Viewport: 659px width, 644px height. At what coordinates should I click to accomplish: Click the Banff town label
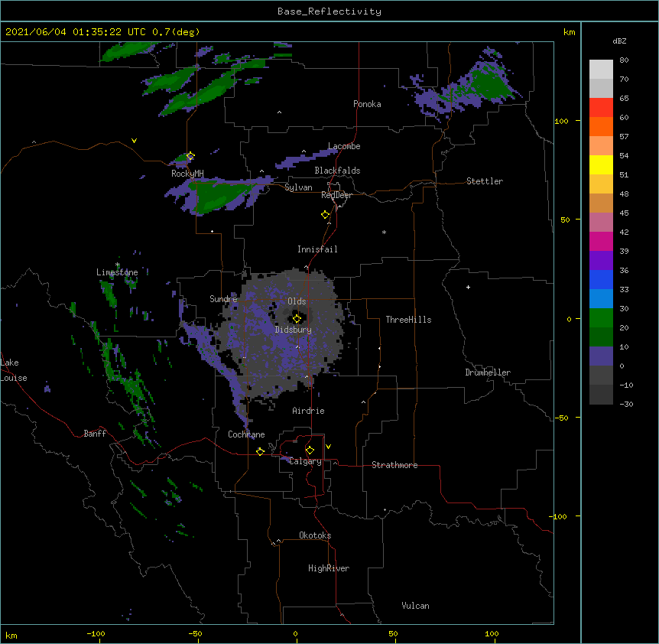coord(95,434)
